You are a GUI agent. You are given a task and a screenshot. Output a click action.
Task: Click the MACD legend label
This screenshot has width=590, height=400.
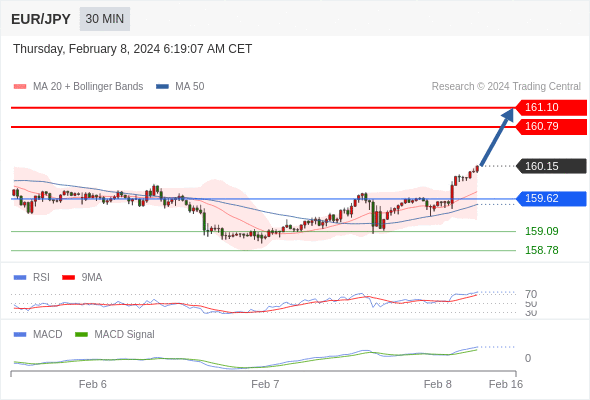(x=48, y=334)
